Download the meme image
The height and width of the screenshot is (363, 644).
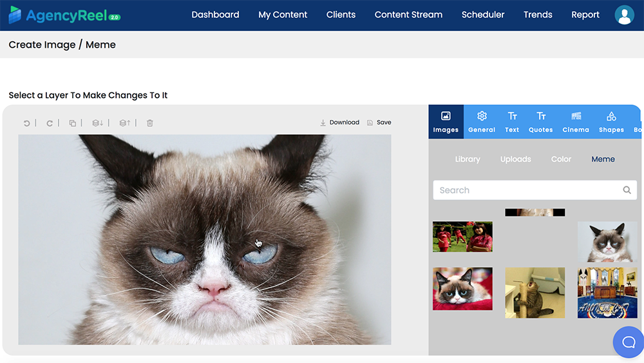(339, 123)
